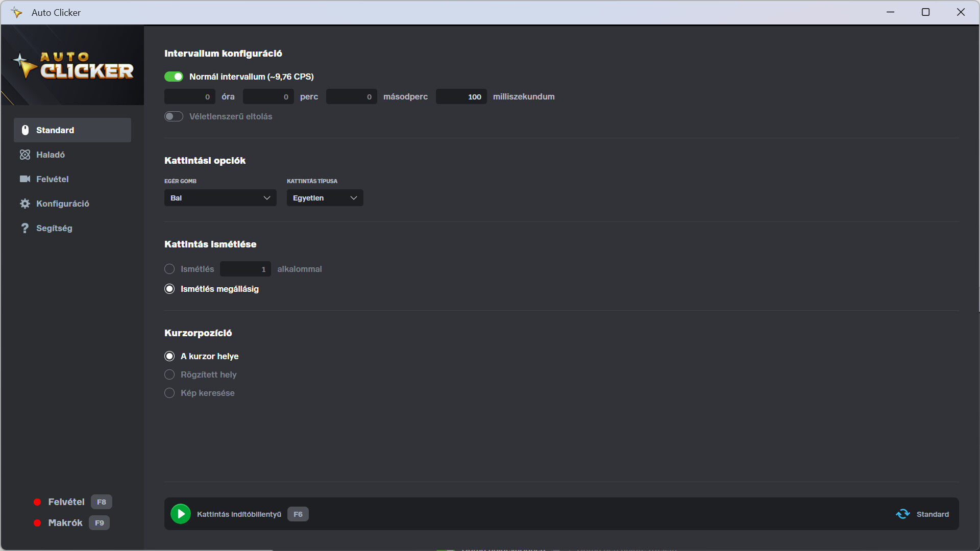Click the repeat count field showing 1

[246, 269]
